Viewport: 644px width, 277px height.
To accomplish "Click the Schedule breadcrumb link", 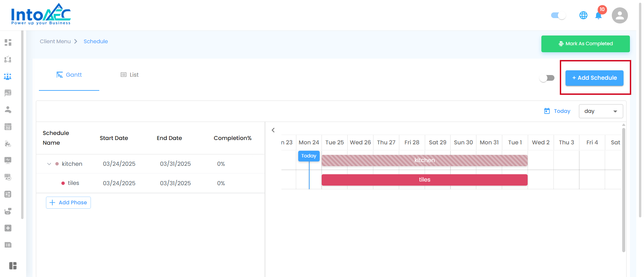I will (96, 42).
